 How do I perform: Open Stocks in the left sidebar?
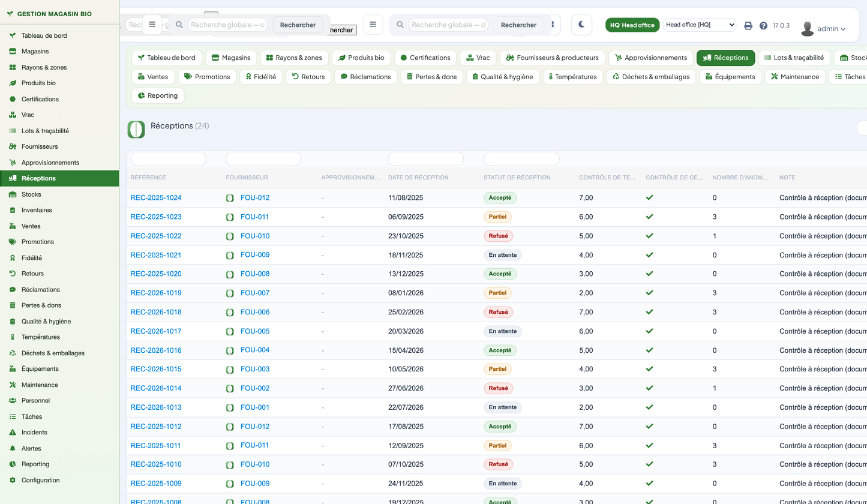pos(59,194)
